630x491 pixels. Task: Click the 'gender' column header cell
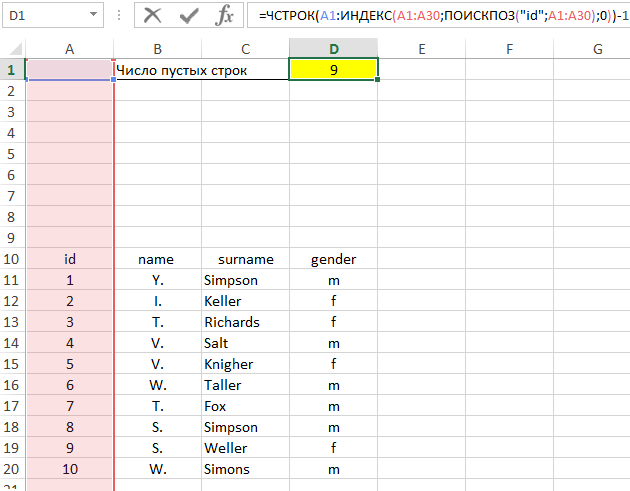point(333,259)
